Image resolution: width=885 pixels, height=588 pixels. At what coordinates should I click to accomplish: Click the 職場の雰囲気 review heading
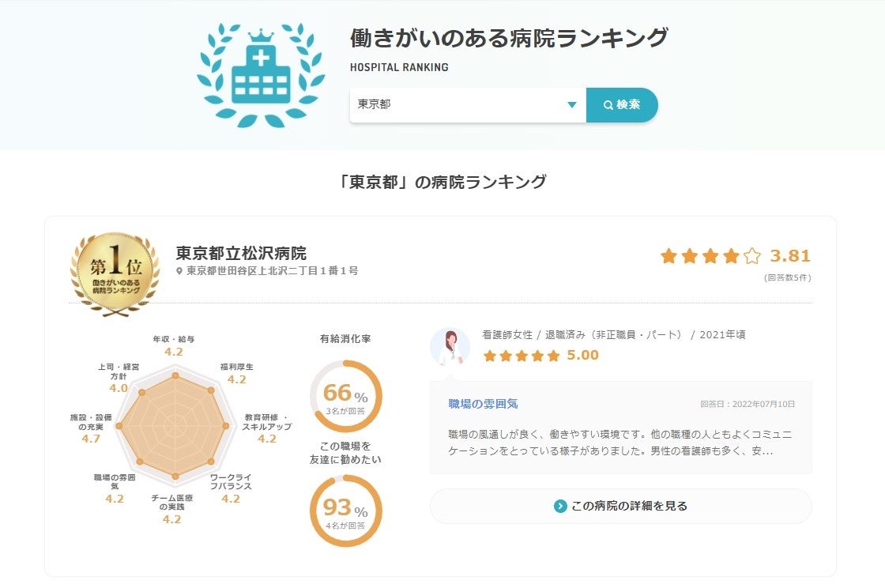(x=483, y=404)
